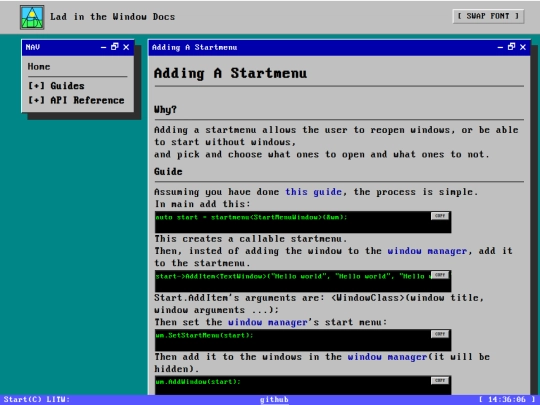Open 'window manager' link in 'Then set the' line

[268, 322]
